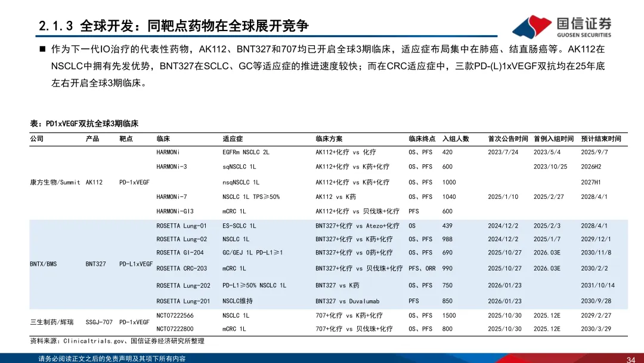This screenshot has height=363, width=644.
Task: Click the '入组人数' column header
Action: tap(456, 139)
